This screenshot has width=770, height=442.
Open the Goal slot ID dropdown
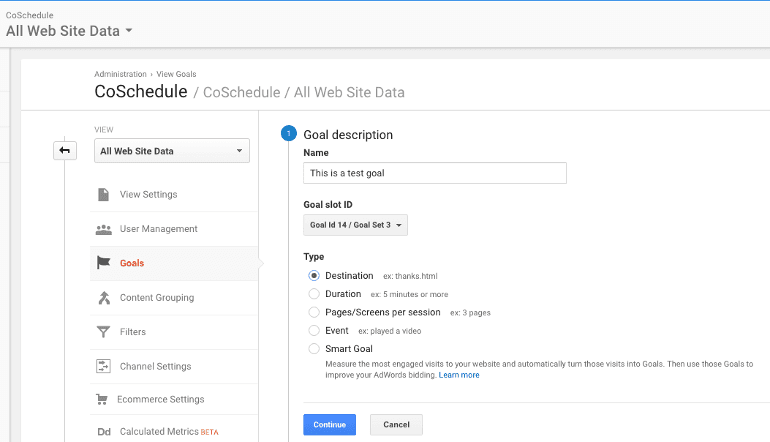point(355,226)
